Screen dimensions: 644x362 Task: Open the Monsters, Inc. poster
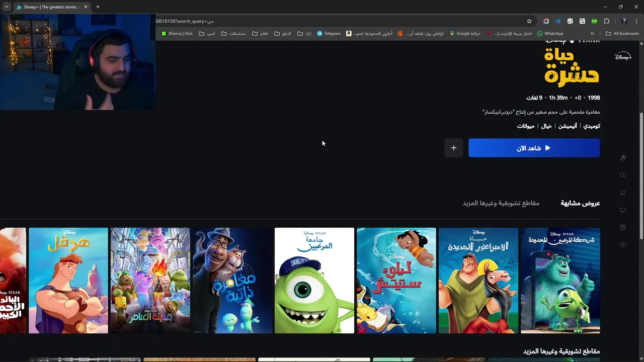pos(560,281)
